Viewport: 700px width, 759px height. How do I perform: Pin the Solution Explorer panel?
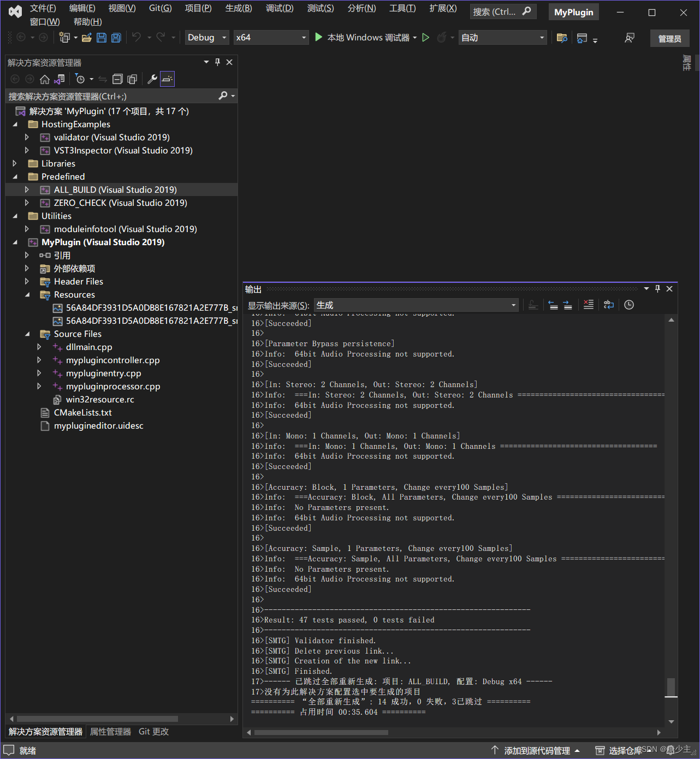point(217,62)
